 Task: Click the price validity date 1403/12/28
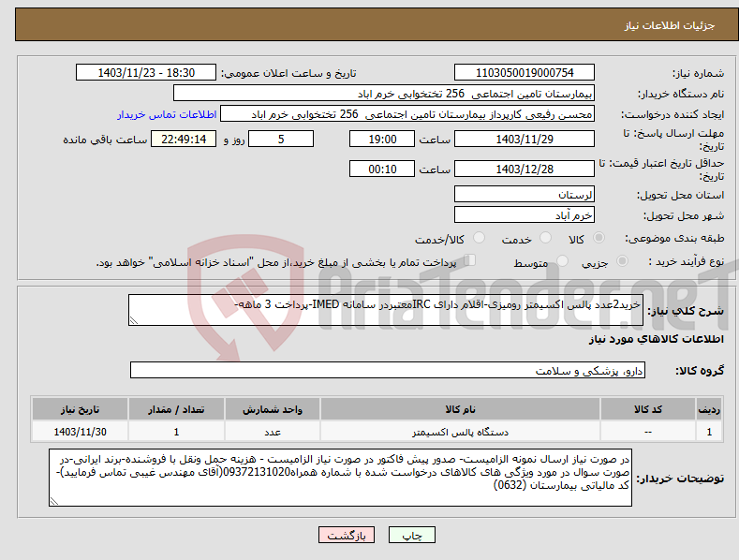[x=525, y=169]
